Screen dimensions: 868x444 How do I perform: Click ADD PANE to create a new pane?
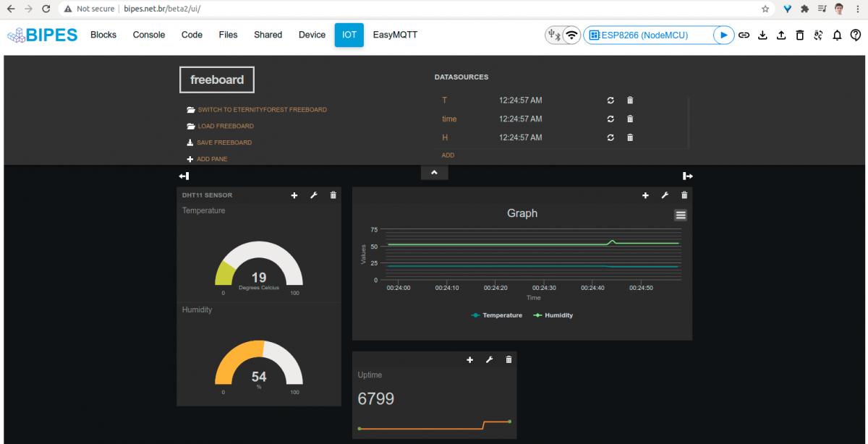213,159
